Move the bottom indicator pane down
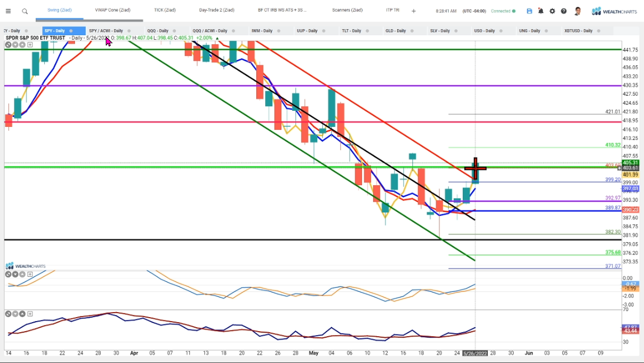This screenshot has height=363, width=644. pyautogui.click(x=15, y=314)
